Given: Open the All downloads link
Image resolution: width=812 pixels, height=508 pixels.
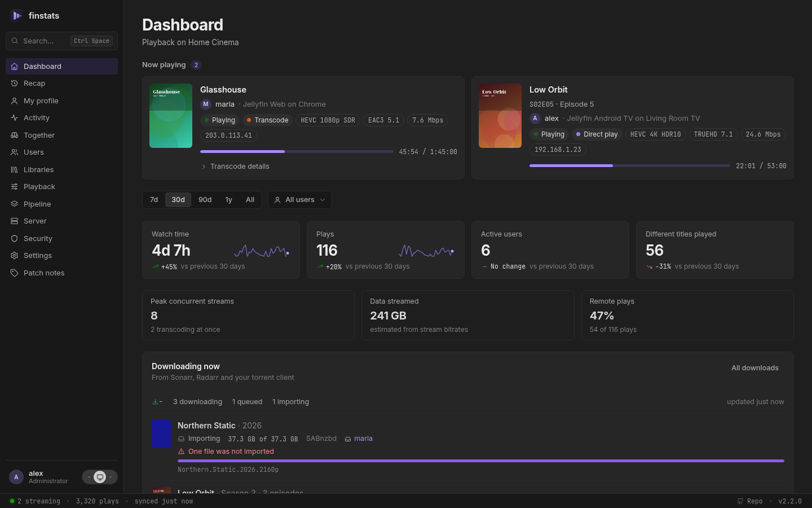Looking at the screenshot, I should [x=755, y=368].
